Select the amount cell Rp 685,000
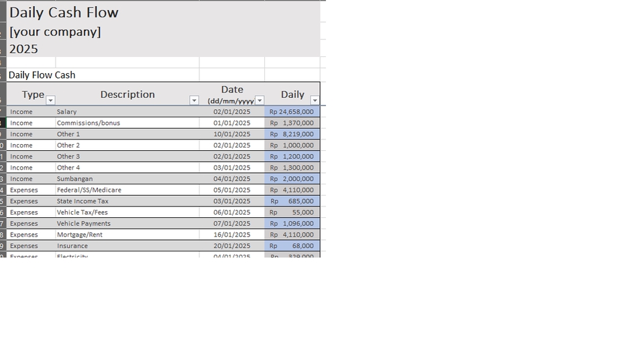The width and height of the screenshot is (644, 362). coord(292,201)
